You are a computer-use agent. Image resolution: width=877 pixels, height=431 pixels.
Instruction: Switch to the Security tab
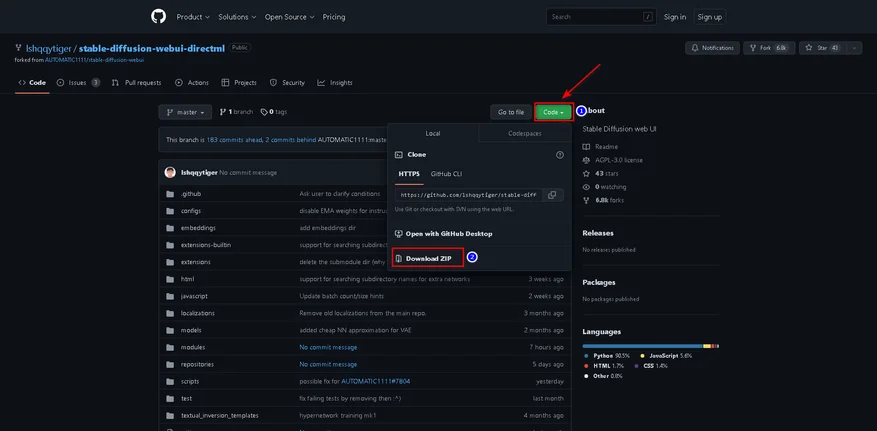(287, 83)
